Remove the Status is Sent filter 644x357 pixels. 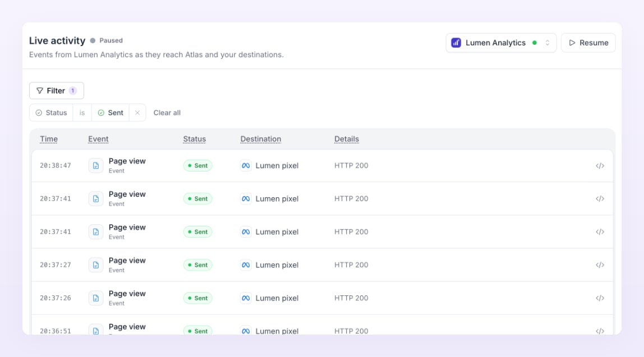pos(137,113)
